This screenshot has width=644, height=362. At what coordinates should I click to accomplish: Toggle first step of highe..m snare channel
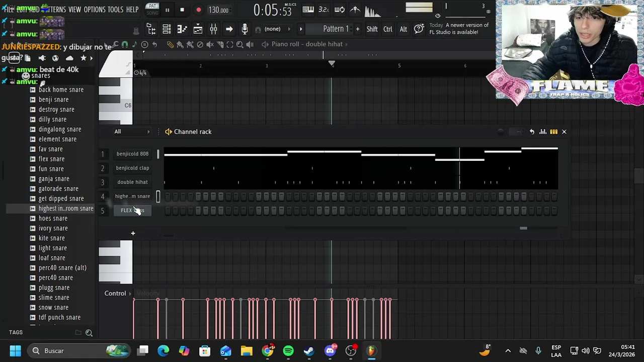point(168,197)
